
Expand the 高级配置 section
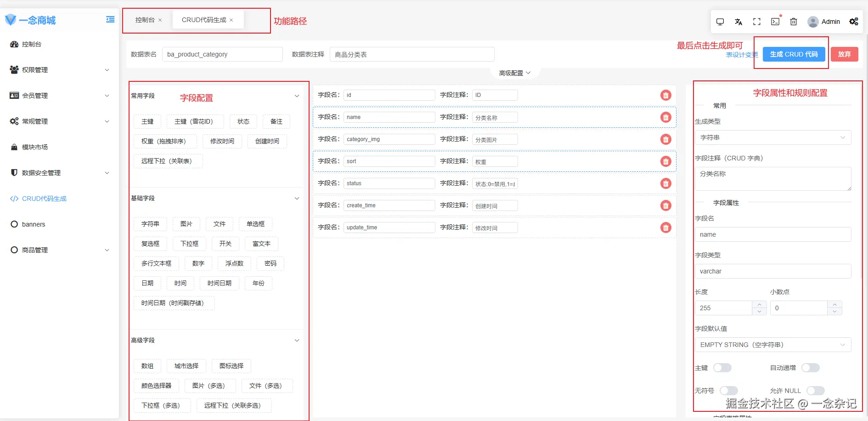coord(515,73)
